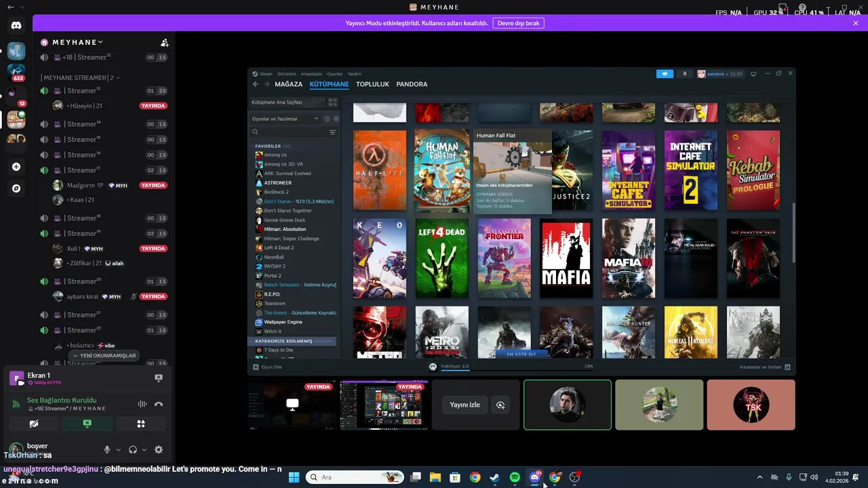Open the Steam menu in the Steam window
Viewport: 868px width, 488px height.
point(266,74)
